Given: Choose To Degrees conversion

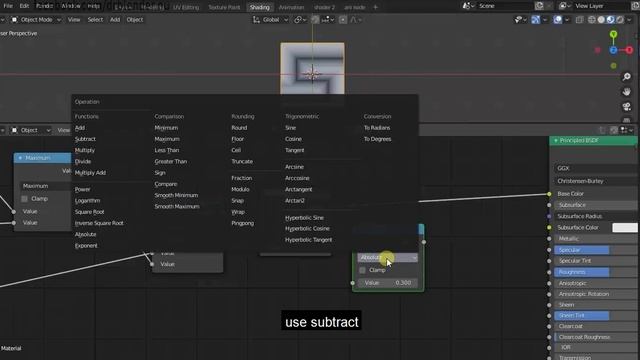Looking at the screenshot, I should coord(378,139).
